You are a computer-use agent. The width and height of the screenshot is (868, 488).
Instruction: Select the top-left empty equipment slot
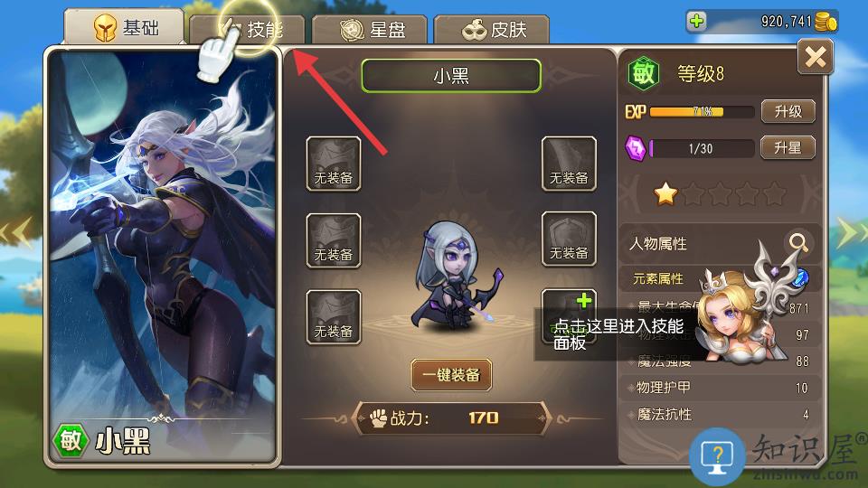pyautogui.click(x=334, y=164)
